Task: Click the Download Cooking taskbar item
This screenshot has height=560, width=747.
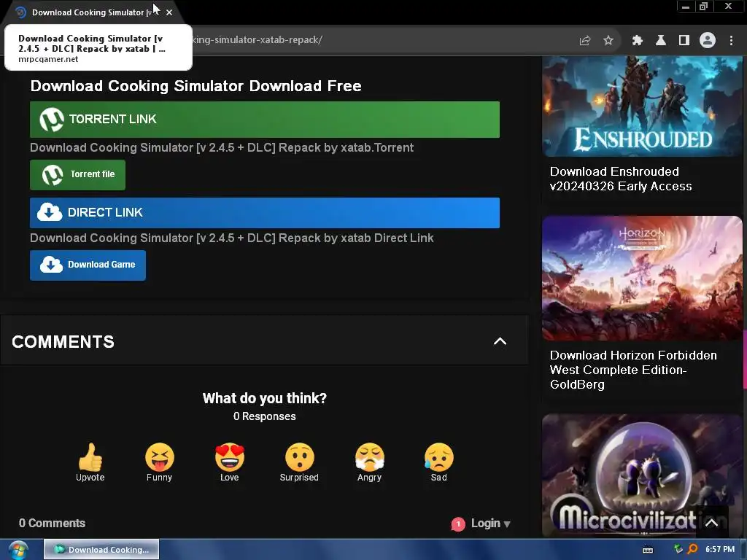Action: coord(101,550)
